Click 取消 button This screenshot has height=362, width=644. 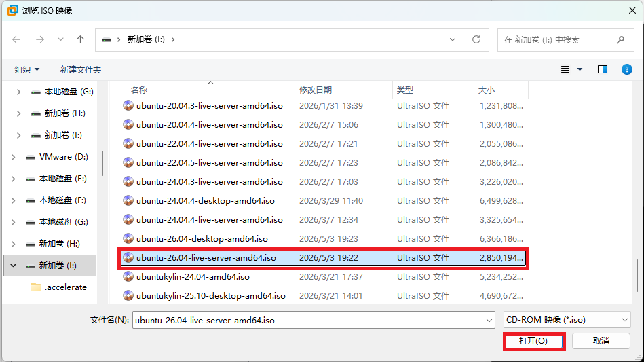pyautogui.click(x=601, y=341)
